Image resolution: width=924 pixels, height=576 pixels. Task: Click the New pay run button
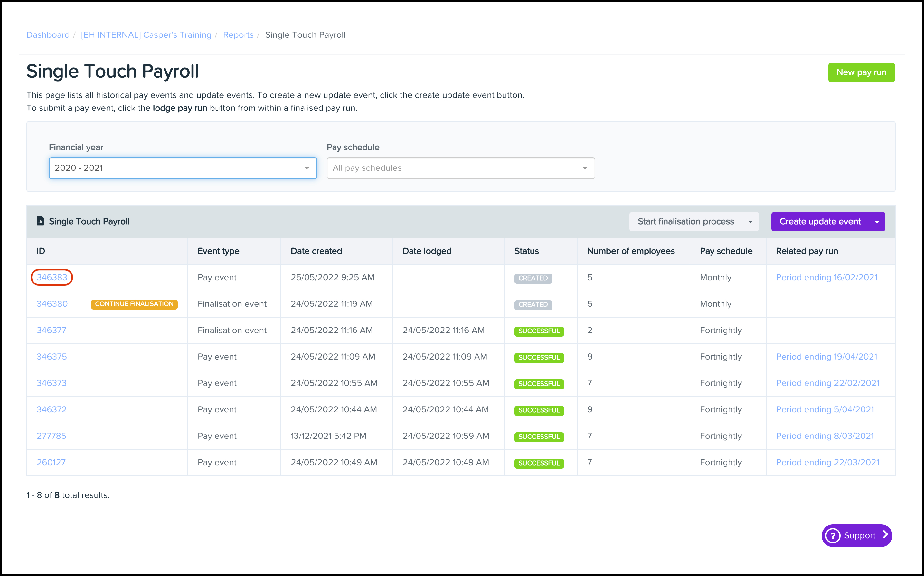pyautogui.click(x=861, y=72)
